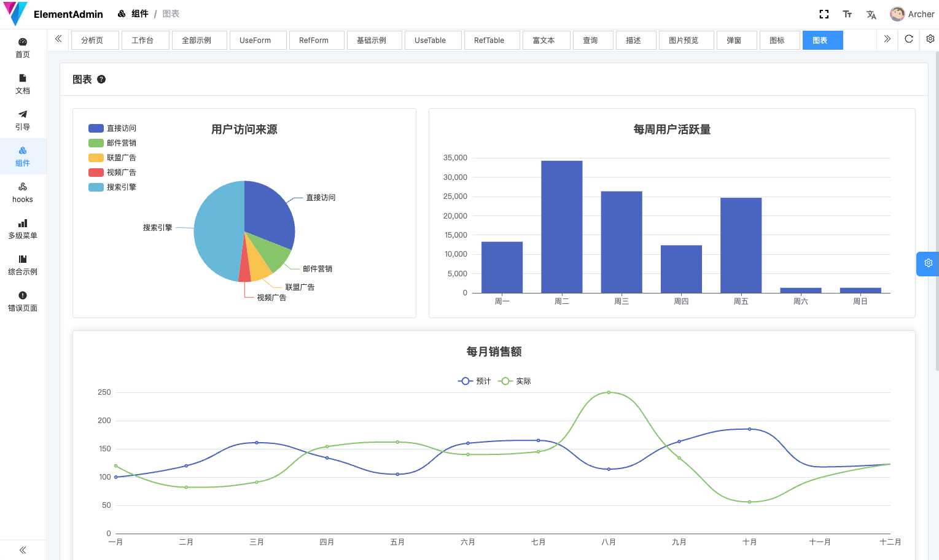Screen dimensions: 939x560
Task: Open 引导 guide in sidebar
Action: coord(23,120)
